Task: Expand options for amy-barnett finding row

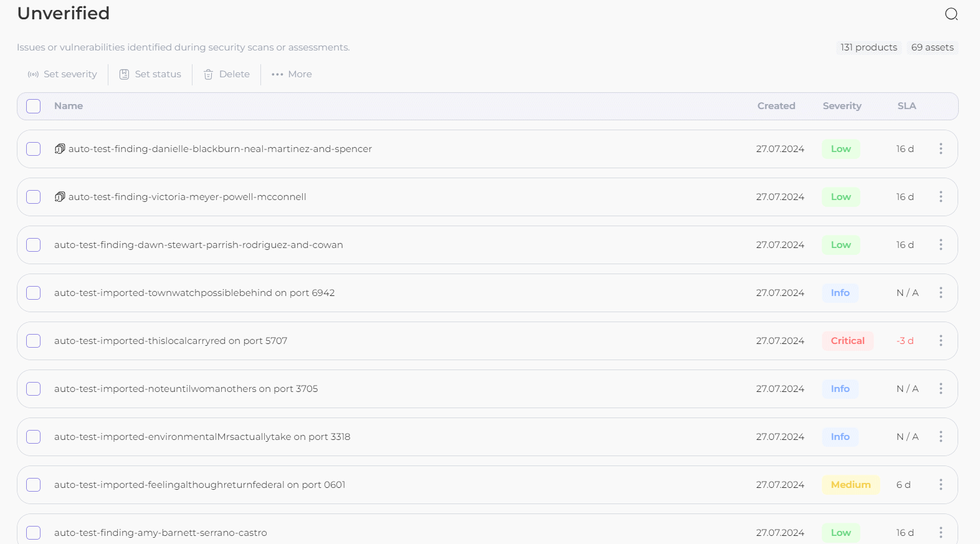Action: [x=940, y=532]
